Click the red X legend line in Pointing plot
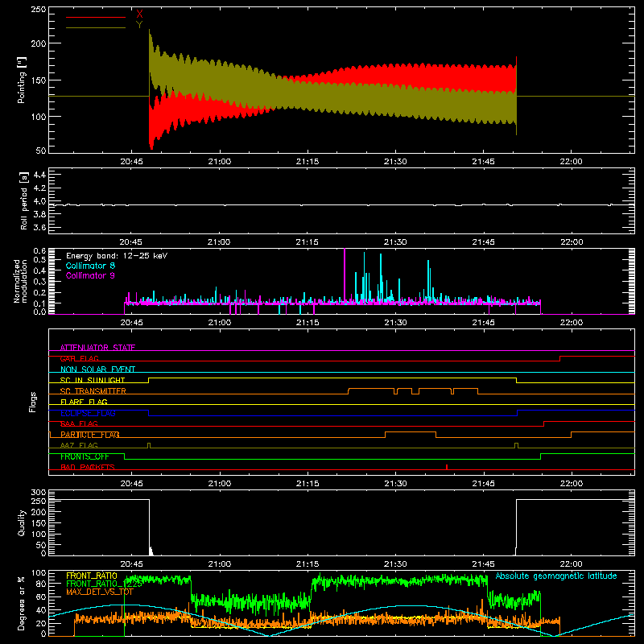644x644 pixels. pyautogui.click(x=96, y=17)
